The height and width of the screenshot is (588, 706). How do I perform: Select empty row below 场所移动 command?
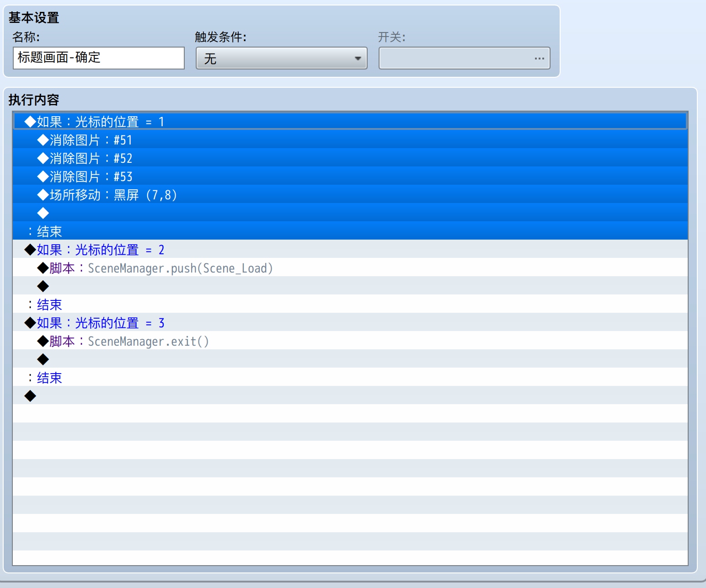pyautogui.click(x=350, y=213)
